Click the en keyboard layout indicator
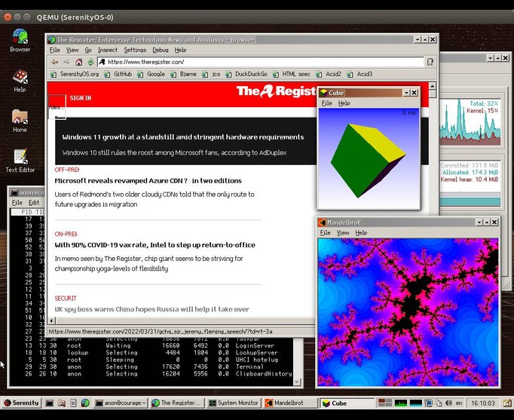This screenshot has width=514, height=420. pos(459,403)
